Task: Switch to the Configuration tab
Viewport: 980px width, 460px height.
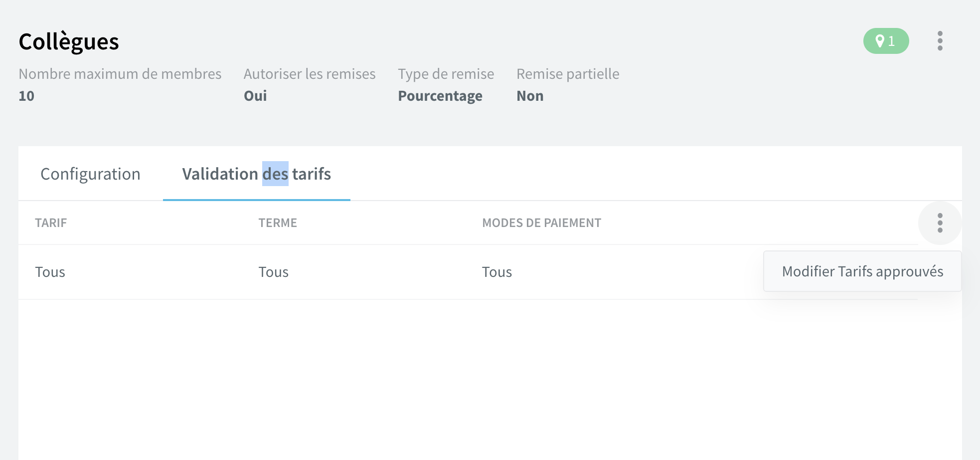Action: (x=90, y=174)
